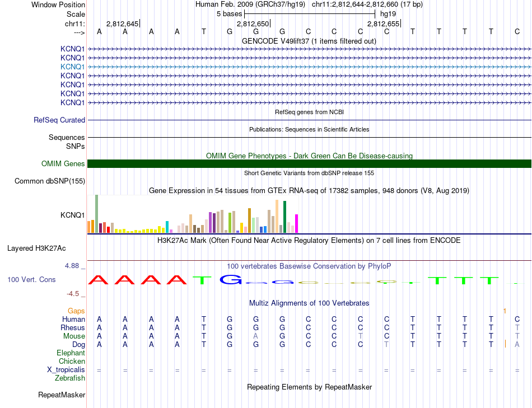This screenshot has width=532, height=408.
Task: Click the 5 bases scale label
Action: tap(230, 14)
